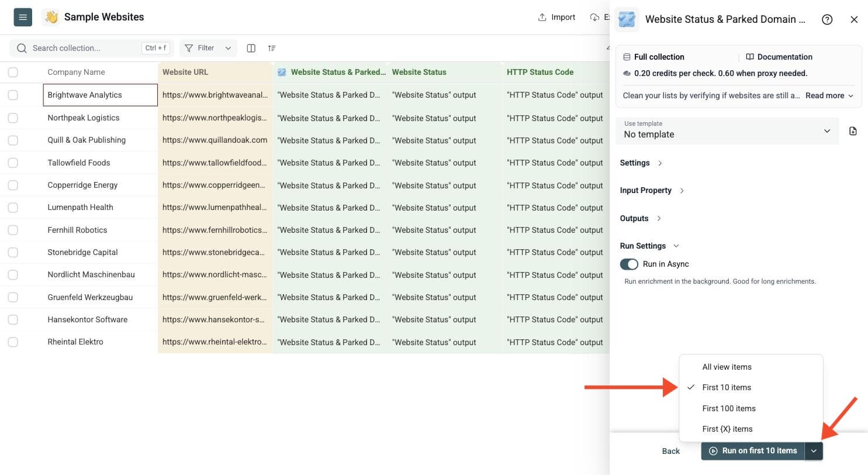Open the Filter dropdown

[x=208, y=48]
